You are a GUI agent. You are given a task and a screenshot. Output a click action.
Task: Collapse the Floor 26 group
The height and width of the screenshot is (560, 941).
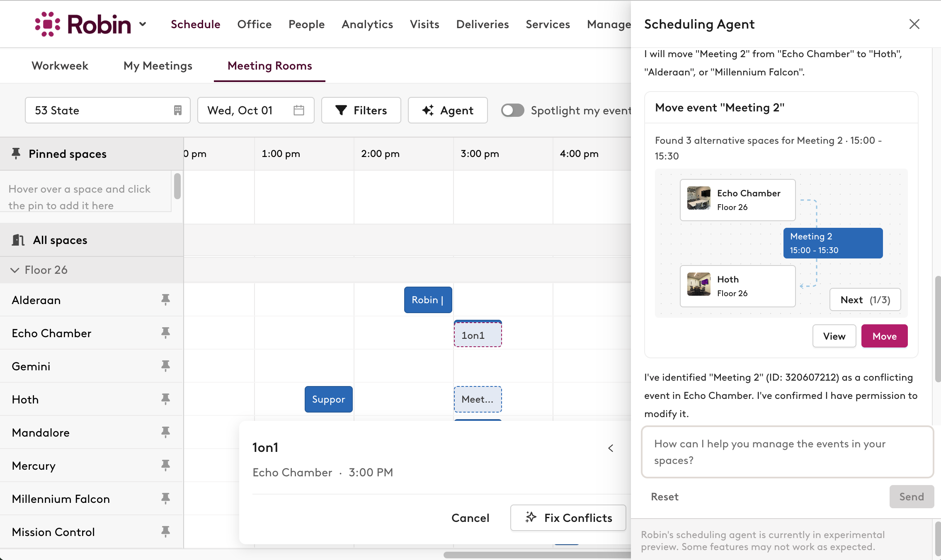coord(15,270)
